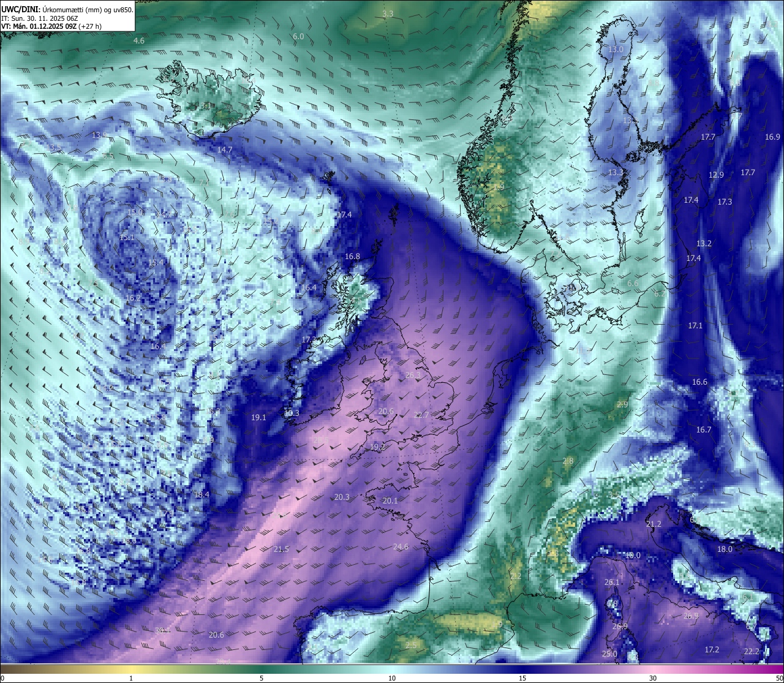Click the 13.0 value over northern Sweden
Screen dimensions: 784x683
pyautogui.click(x=615, y=50)
